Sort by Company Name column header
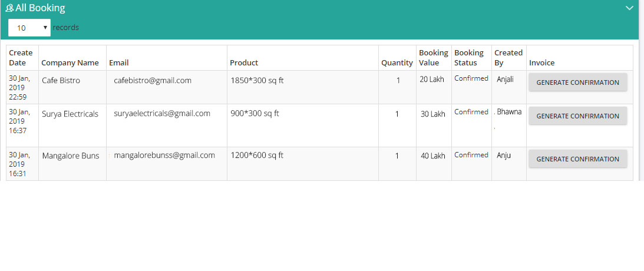The image size is (644, 271). [x=70, y=63]
